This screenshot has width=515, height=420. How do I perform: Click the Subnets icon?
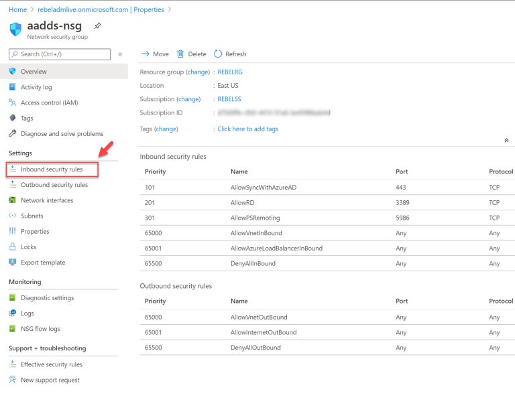pyautogui.click(x=13, y=216)
